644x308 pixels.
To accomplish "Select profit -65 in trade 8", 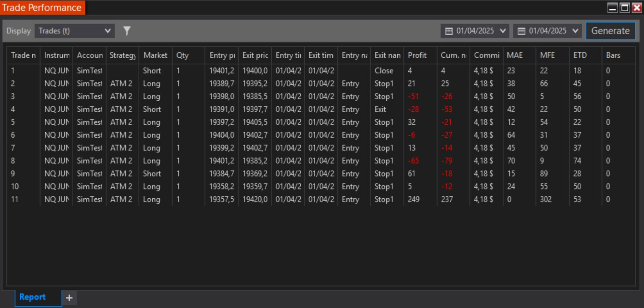I will tap(413, 161).
